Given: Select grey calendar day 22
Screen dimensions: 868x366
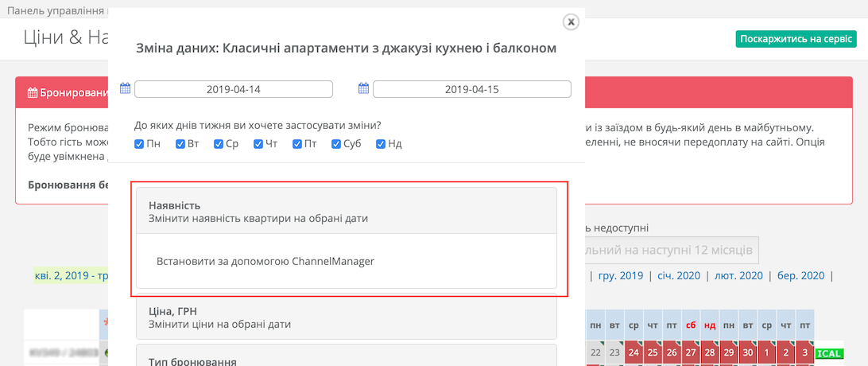Looking at the screenshot, I should coord(595,352).
